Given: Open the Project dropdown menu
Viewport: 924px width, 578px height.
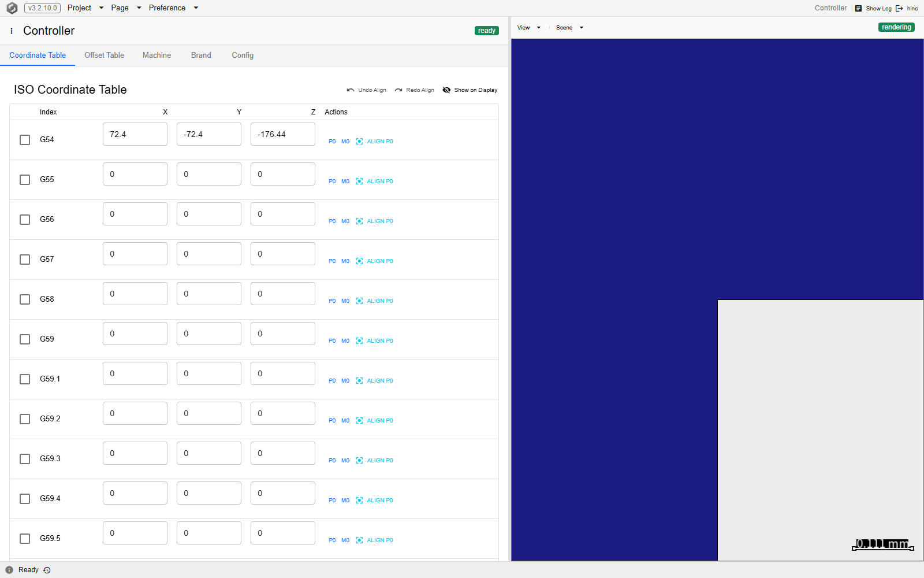Looking at the screenshot, I should pos(85,8).
